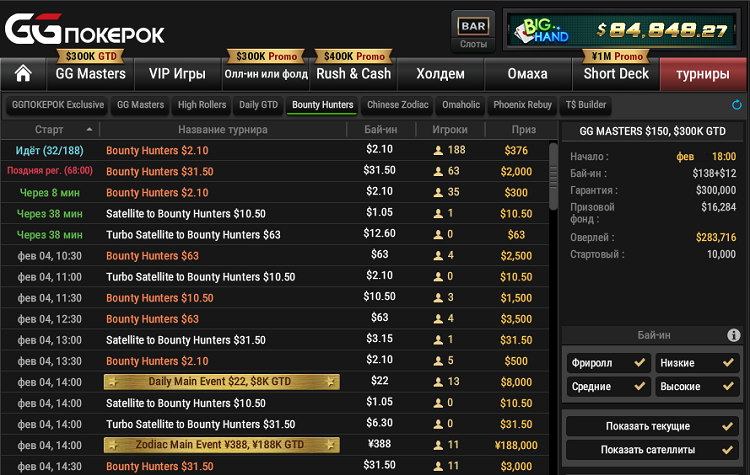The height and width of the screenshot is (475, 750).
Task: Click the $400K Promo badge
Action: pos(354,56)
